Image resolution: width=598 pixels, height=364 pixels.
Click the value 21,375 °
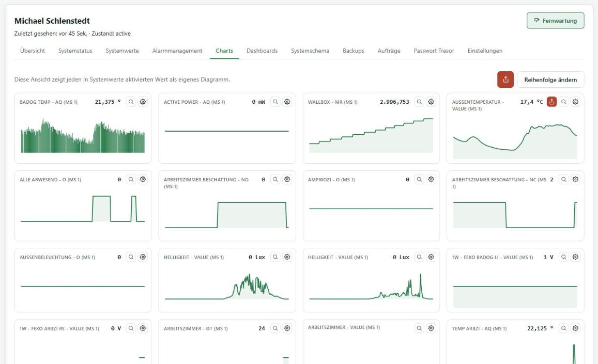click(x=108, y=102)
